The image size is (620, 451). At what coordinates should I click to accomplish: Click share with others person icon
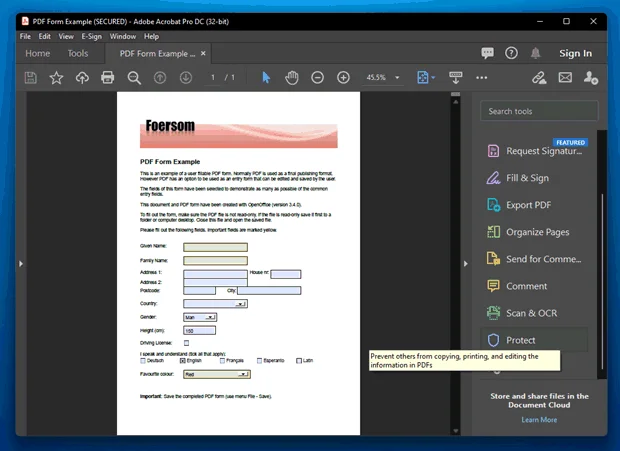591,77
